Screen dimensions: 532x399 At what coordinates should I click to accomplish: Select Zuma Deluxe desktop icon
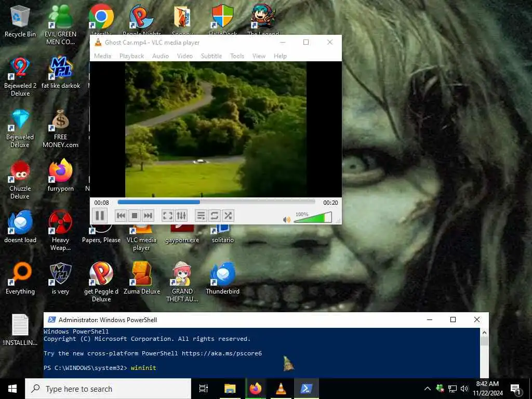pyautogui.click(x=142, y=278)
